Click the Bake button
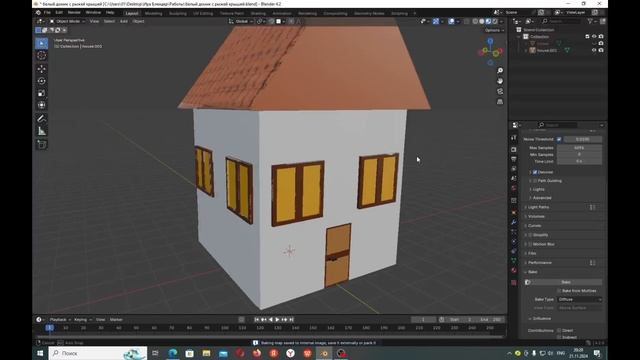The height and width of the screenshot is (360, 640). pyautogui.click(x=566, y=282)
